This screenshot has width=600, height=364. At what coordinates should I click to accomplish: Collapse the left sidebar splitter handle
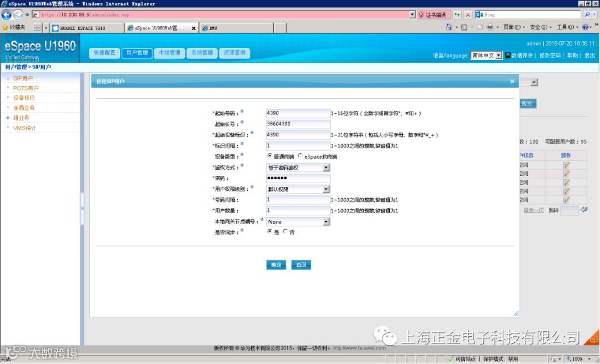(x=82, y=209)
